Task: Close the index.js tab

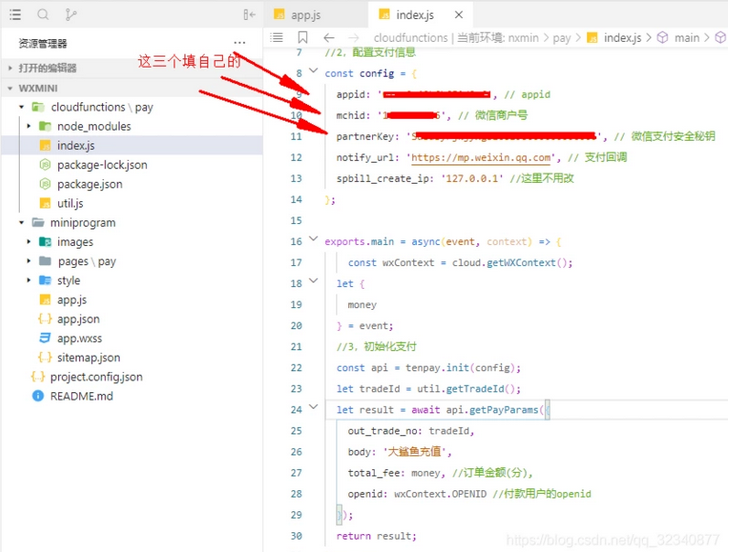Action: click(x=459, y=15)
